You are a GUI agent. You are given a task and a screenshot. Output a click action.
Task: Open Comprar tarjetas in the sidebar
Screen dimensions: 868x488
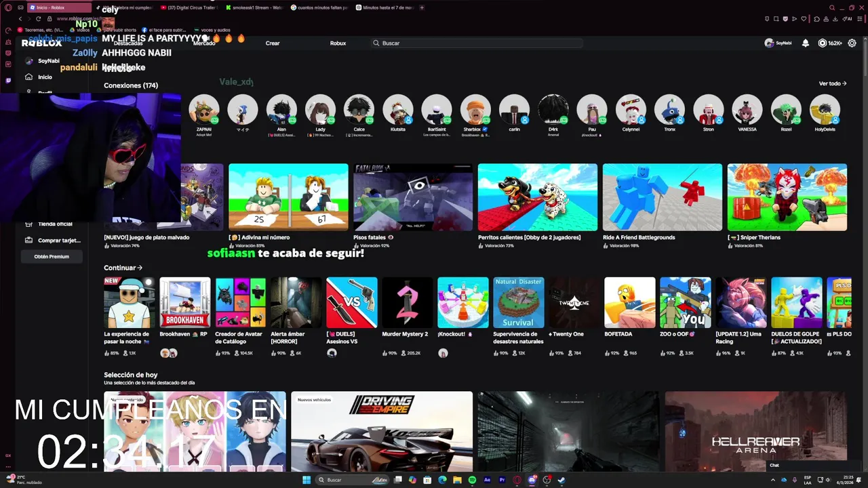[x=53, y=240]
